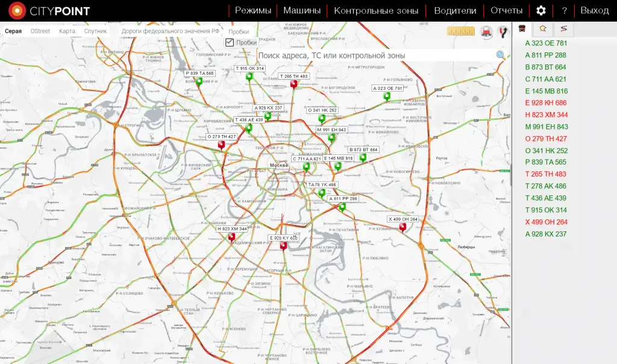Viewport: 617px width, 364px height.
Task: Click map marker labeled Х 499 ОН 264
Action: pos(402,227)
